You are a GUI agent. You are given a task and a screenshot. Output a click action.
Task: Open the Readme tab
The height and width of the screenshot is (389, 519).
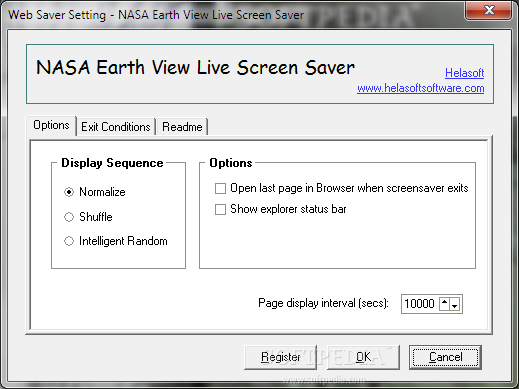pyautogui.click(x=182, y=127)
